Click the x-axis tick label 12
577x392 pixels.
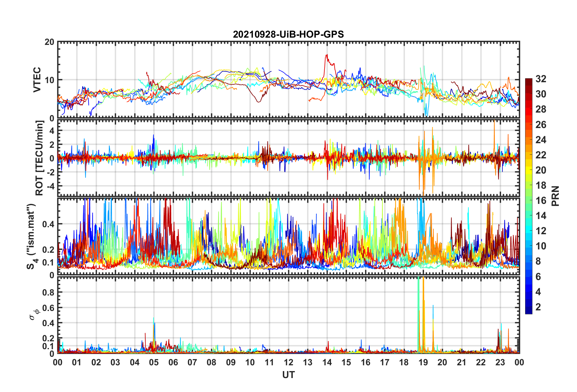pyautogui.click(x=288, y=362)
